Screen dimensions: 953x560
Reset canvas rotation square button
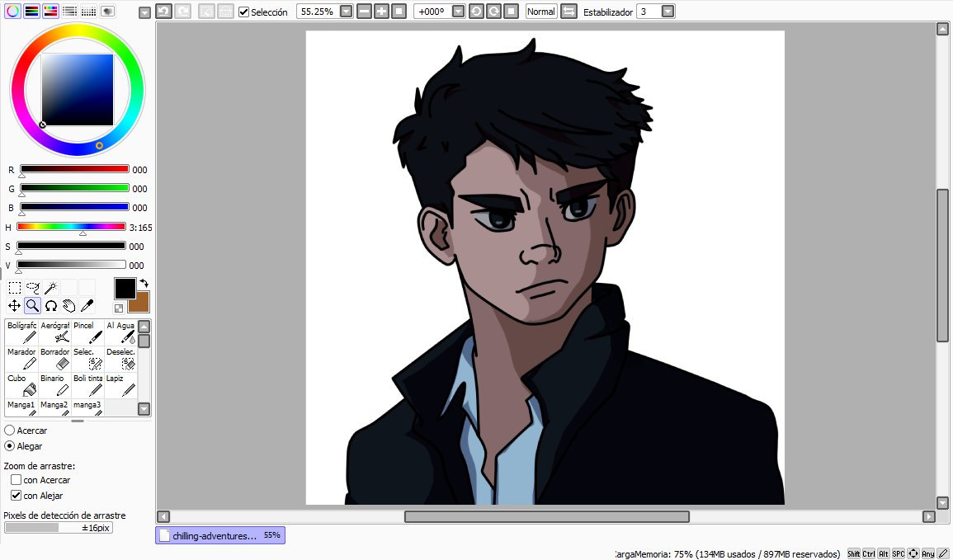[x=511, y=12]
